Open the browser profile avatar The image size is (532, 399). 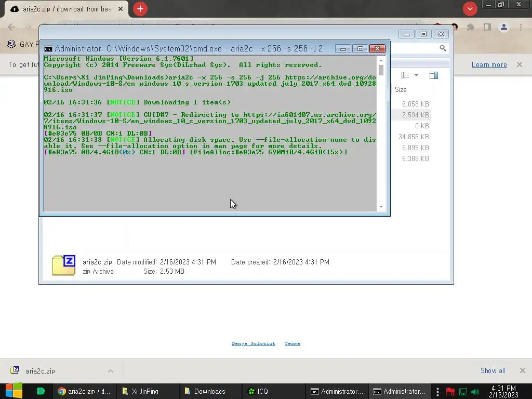pos(504,27)
